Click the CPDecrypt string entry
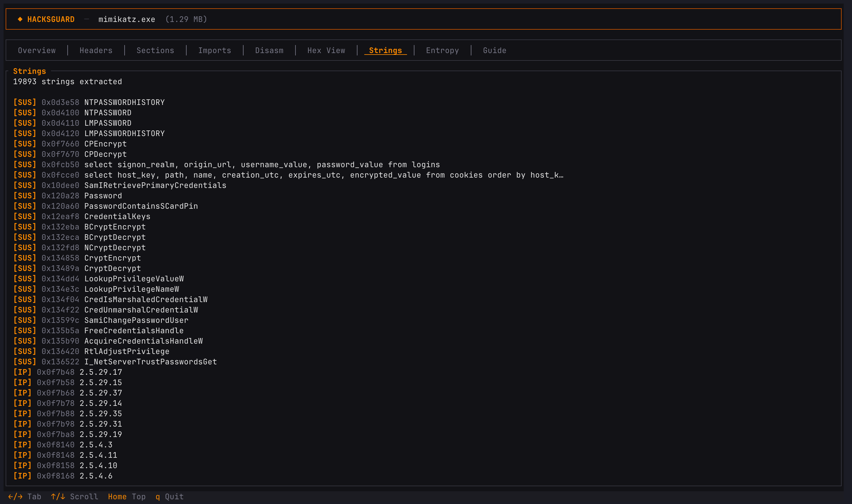852x504 pixels. (70, 154)
